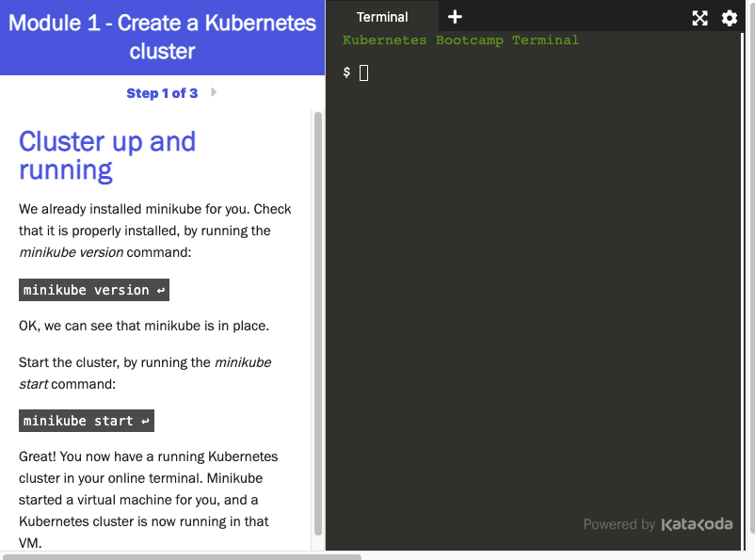Open a new terminal tab with plus icon
This screenshot has width=755, height=560.
coord(455,17)
